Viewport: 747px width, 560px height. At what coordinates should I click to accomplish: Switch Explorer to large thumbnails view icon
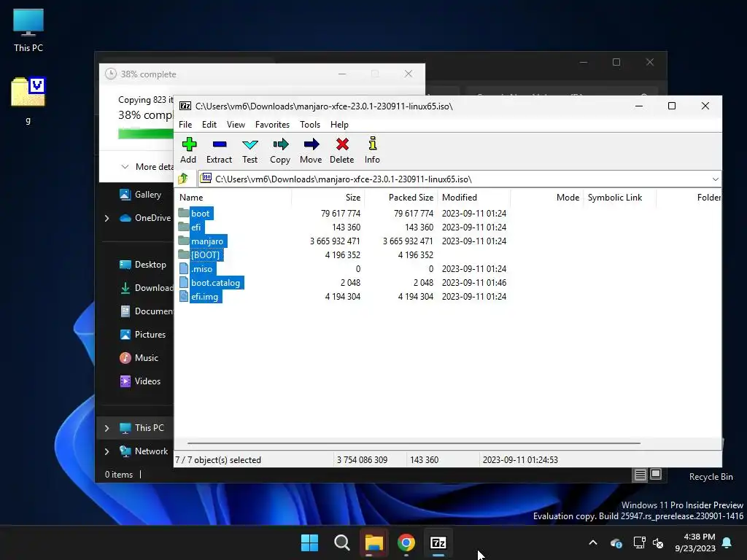[656, 474]
